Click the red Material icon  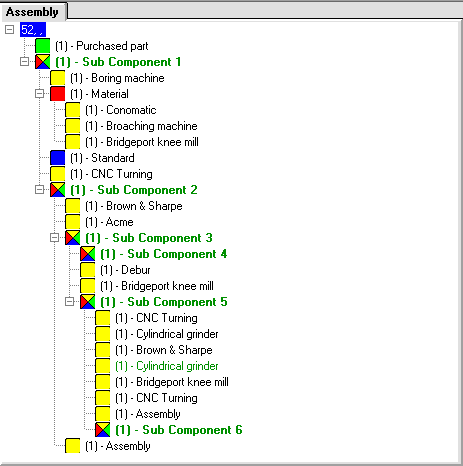pos(58,94)
